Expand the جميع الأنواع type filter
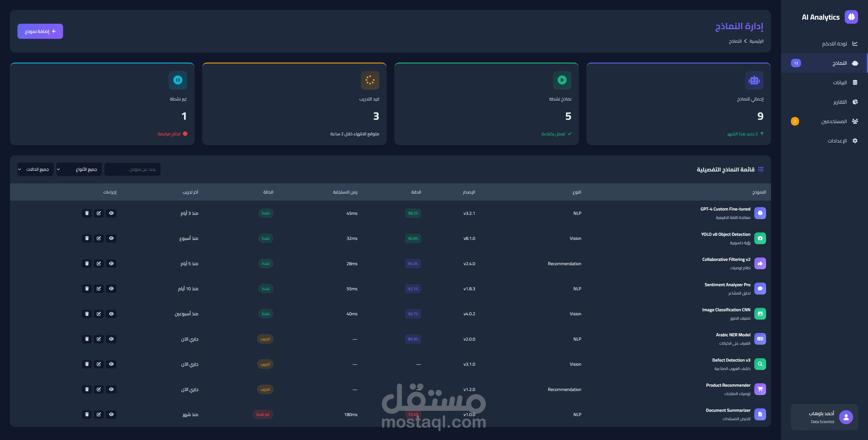This screenshot has height=440, width=868. [79, 169]
